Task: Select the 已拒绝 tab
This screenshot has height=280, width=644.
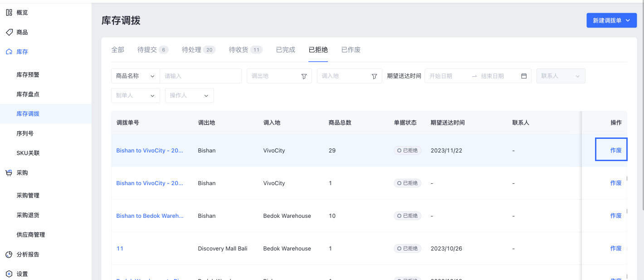Action: coord(318,50)
